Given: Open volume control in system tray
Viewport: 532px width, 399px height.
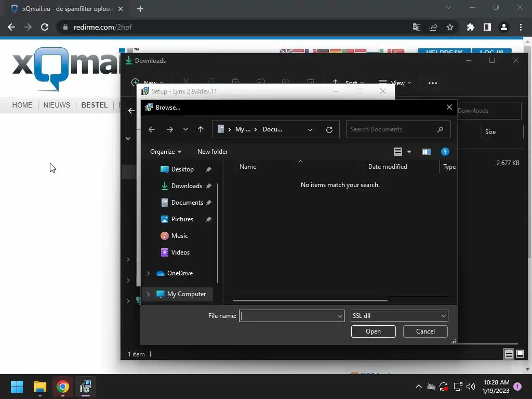Looking at the screenshot, I should 471,387.
